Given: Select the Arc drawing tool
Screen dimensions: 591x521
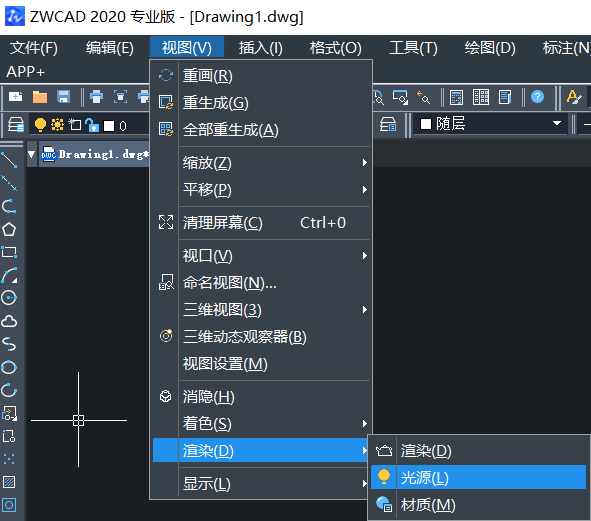Looking at the screenshot, I should pyautogui.click(x=9, y=275).
